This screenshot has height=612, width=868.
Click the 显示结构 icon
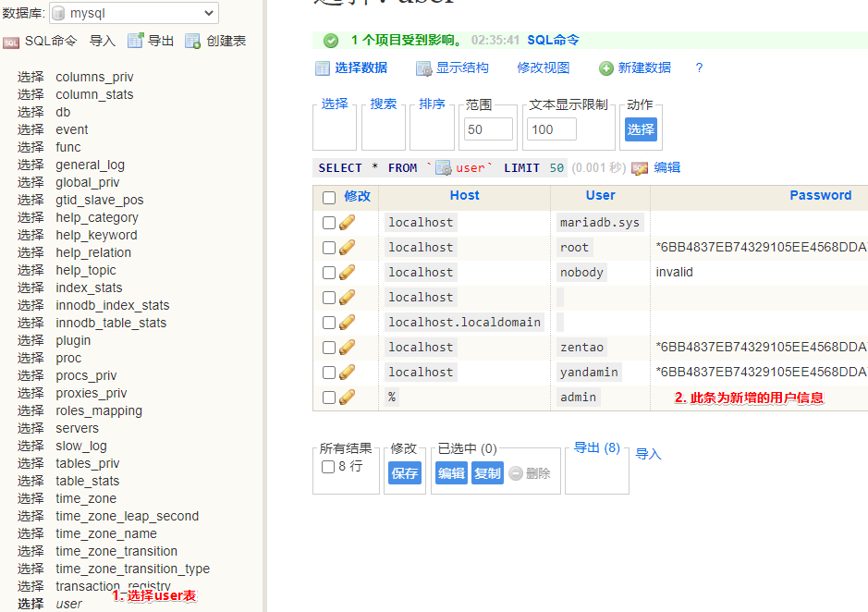pyautogui.click(x=423, y=68)
